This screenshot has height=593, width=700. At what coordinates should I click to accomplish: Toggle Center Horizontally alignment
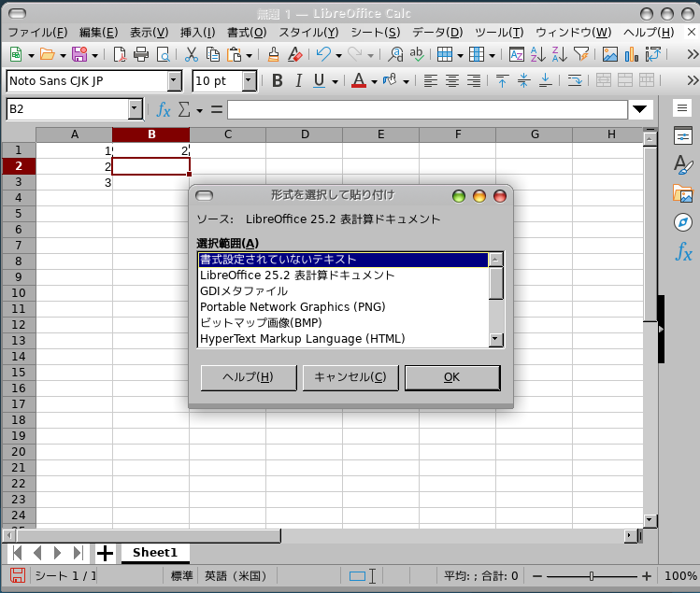click(x=451, y=80)
